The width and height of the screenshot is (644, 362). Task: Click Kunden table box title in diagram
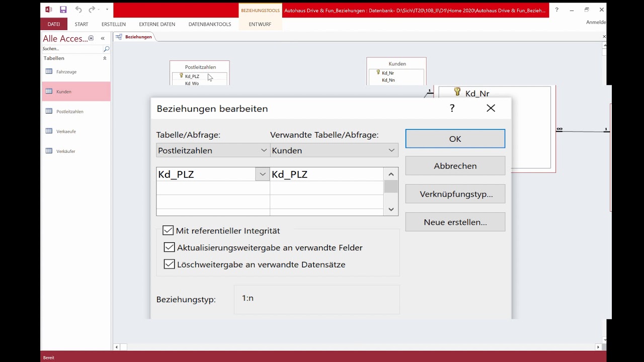coord(397,64)
